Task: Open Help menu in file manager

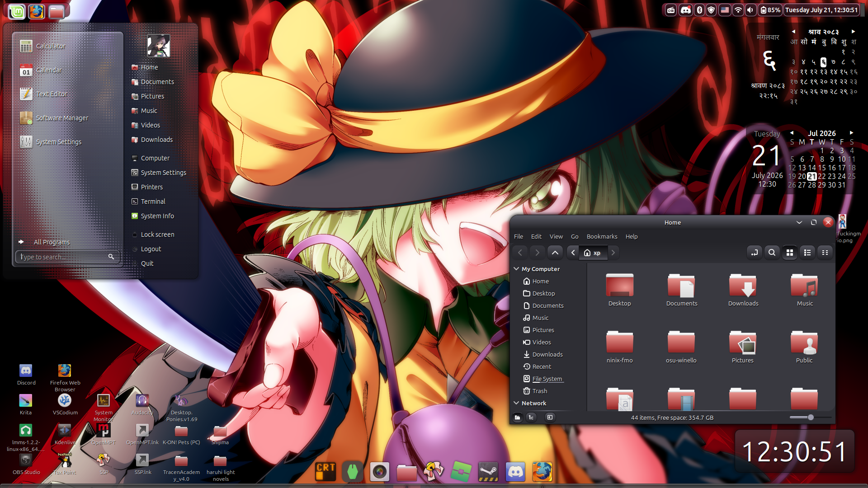Action: tap(632, 236)
